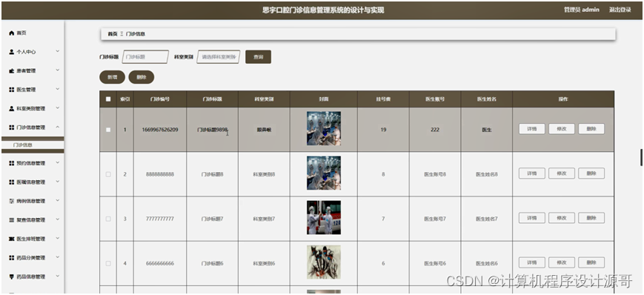Image resolution: width=644 pixels, height=295 pixels.
Task: Click 首页 in the breadcrumb
Action: [x=113, y=34]
